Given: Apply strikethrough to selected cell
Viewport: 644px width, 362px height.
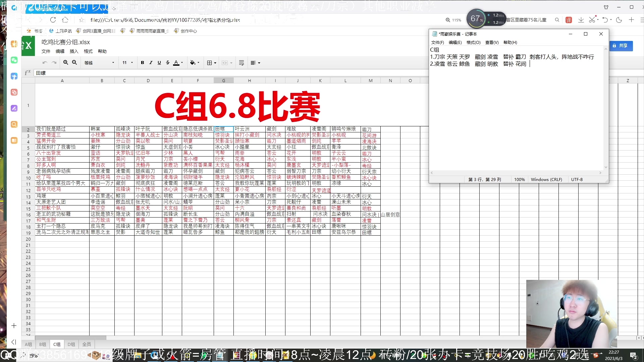Looking at the screenshot, I should (168, 63).
